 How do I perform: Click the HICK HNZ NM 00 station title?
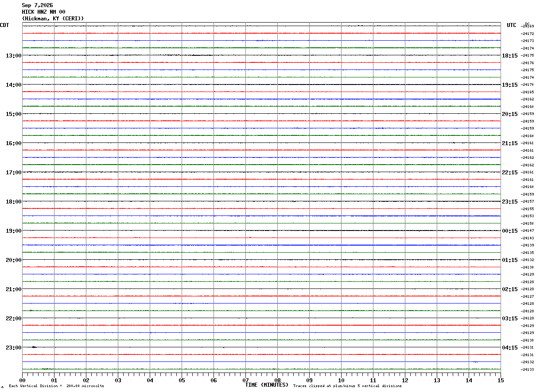(43, 12)
